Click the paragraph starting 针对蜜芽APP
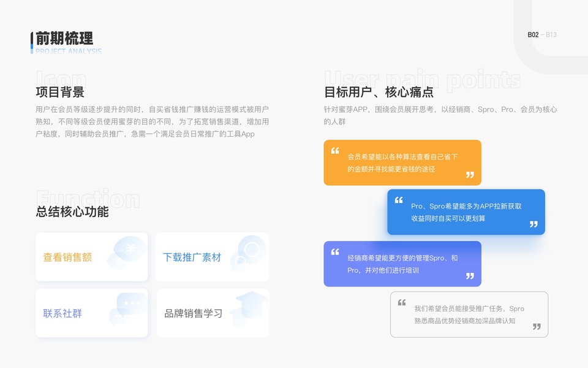The width and height of the screenshot is (588, 368). click(x=440, y=115)
